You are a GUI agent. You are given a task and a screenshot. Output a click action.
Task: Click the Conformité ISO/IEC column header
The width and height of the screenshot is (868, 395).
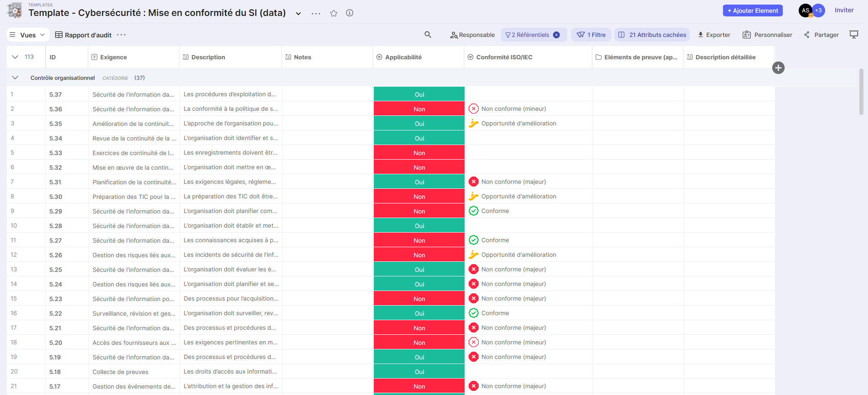click(504, 57)
